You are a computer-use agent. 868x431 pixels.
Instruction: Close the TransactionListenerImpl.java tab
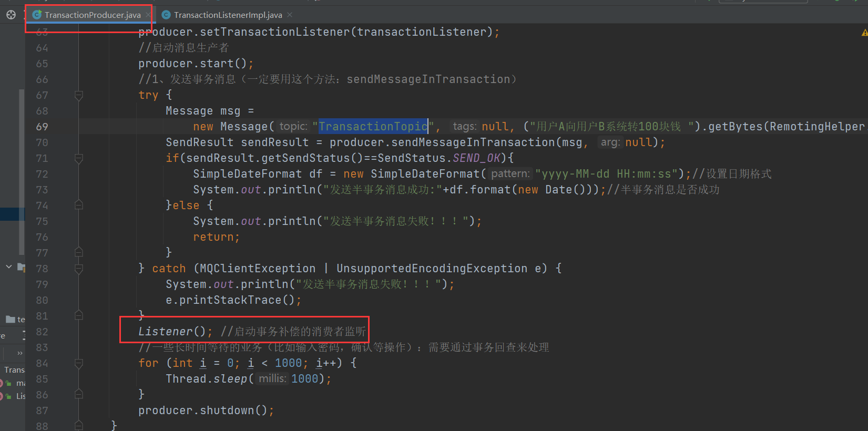pyautogui.click(x=290, y=15)
